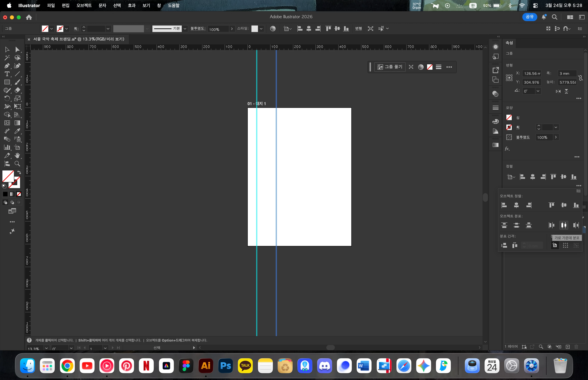
Task: Select the Type tool
Action: (x=7, y=74)
